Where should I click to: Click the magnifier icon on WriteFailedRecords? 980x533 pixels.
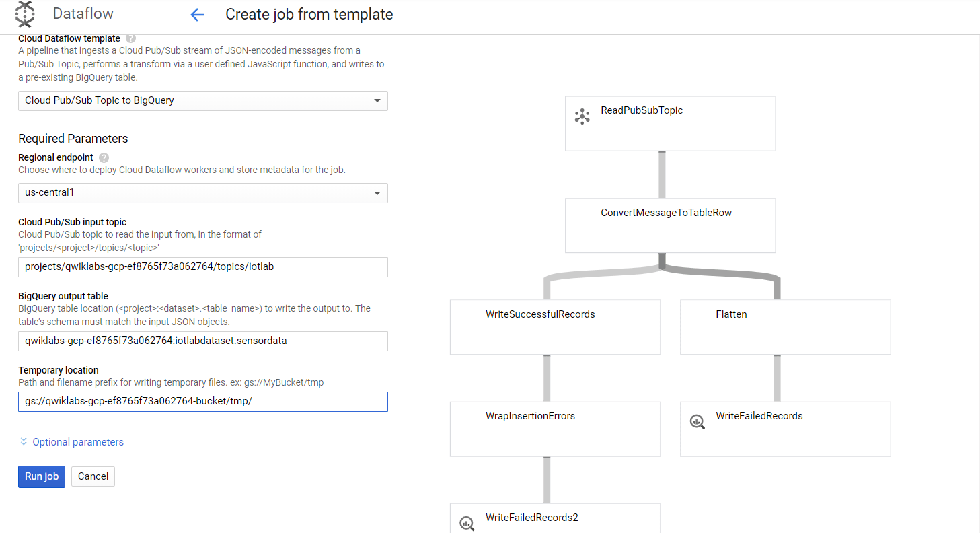click(697, 421)
